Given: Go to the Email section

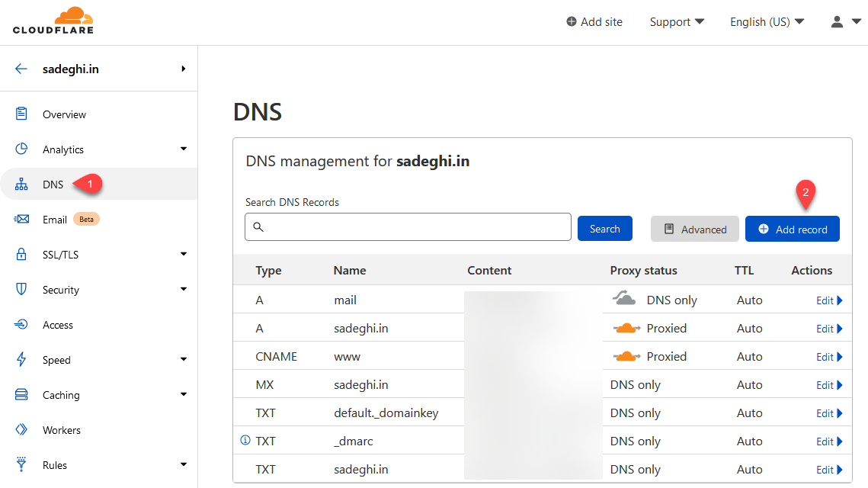Looking at the screenshot, I should [55, 220].
